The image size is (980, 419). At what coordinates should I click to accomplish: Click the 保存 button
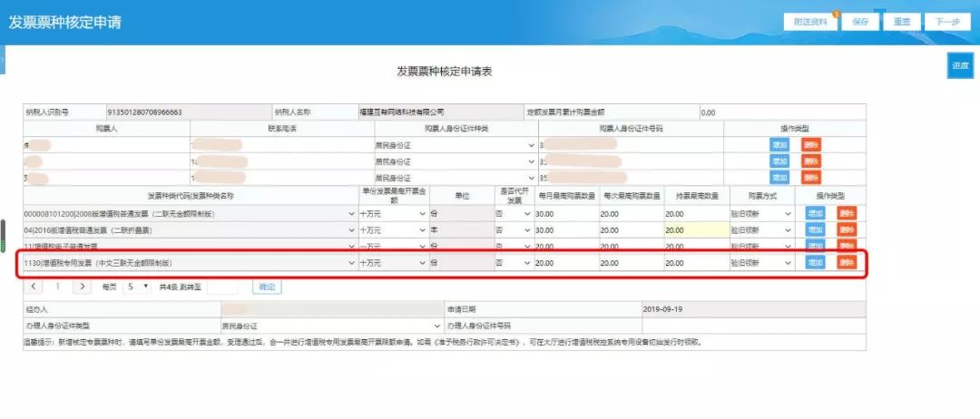point(860,22)
